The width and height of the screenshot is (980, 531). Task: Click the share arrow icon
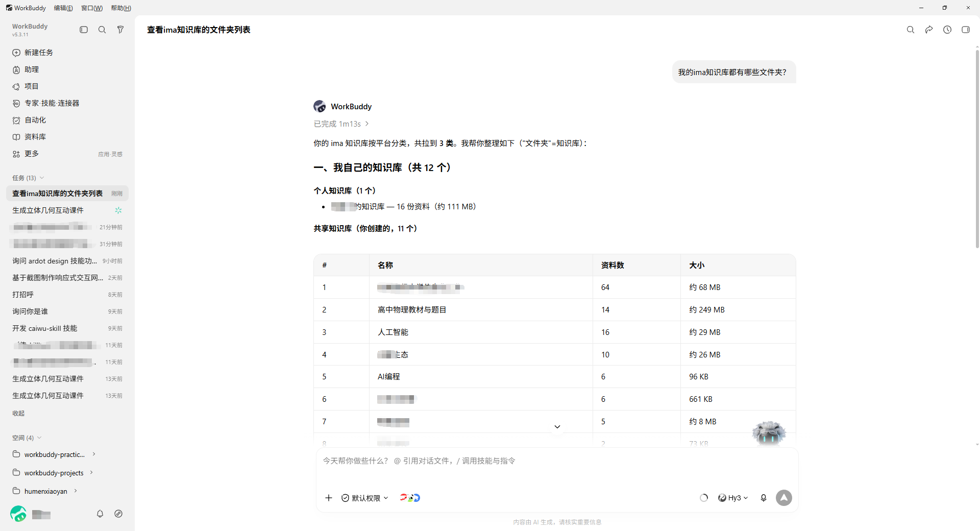tap(929, 30)
